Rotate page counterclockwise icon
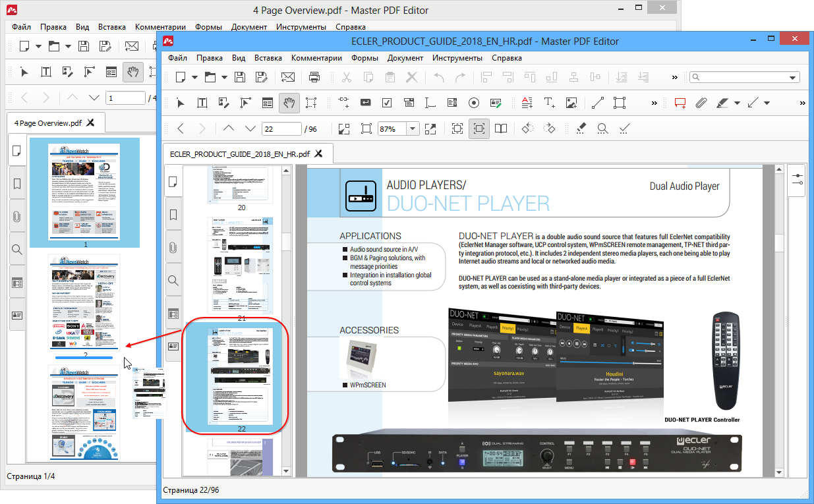Image resolution: width=814 pixels, height=504 pixels. [x=527, y=128]
